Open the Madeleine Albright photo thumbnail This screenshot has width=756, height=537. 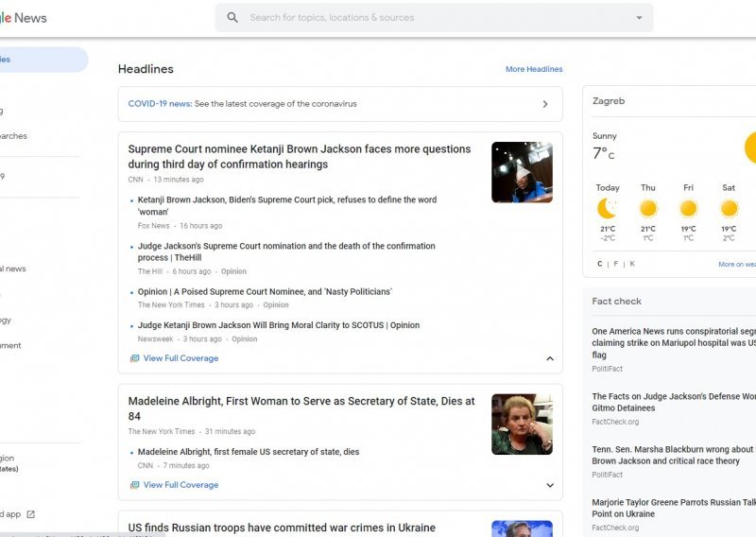522,424
